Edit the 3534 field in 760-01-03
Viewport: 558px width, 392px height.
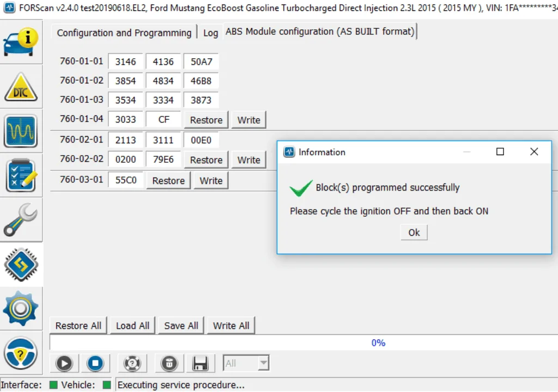(126, 100)
